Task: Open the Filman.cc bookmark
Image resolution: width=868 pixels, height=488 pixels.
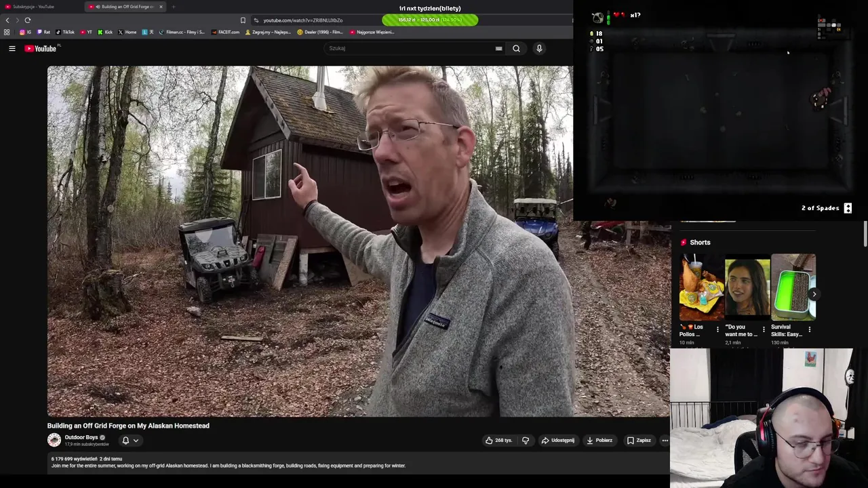Action: (x=182, y=32)
